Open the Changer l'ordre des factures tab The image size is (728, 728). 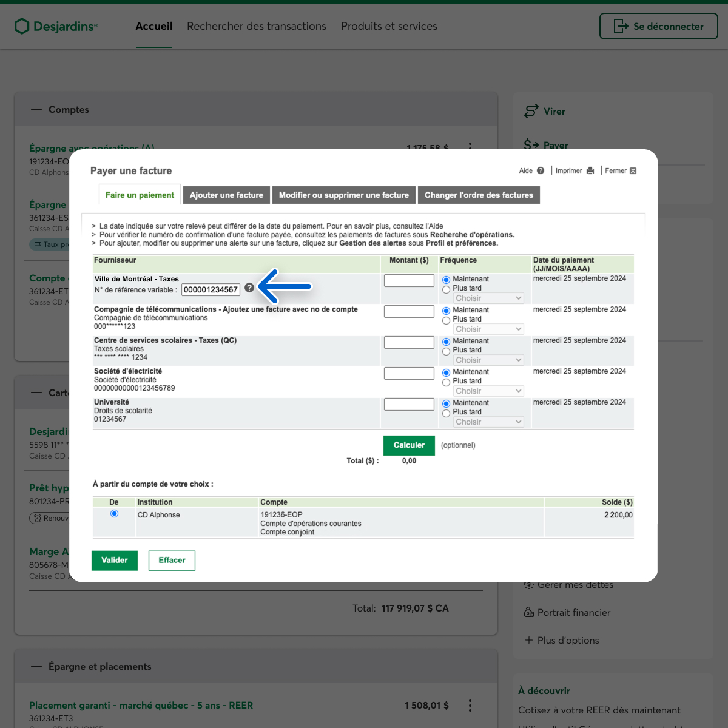click(479, 195)
